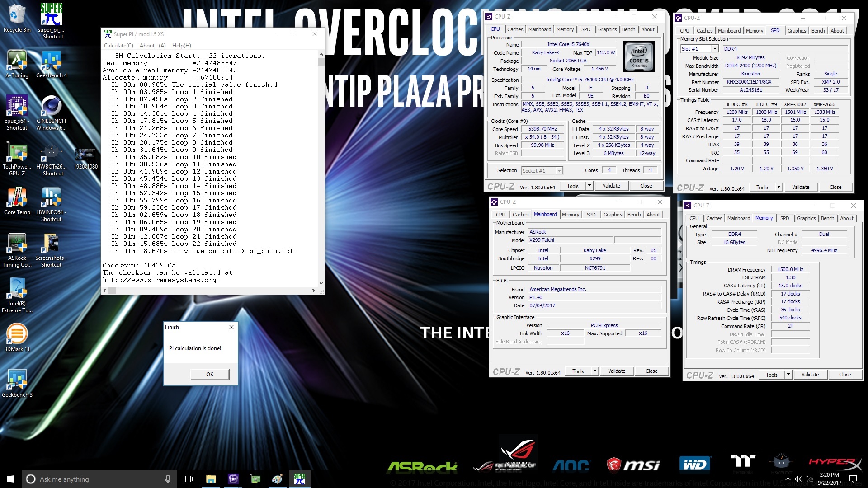The width and height of the screenshot is (868, 488).
Task: Launch super_pi Shortcut on desktop
Action: tap(51, 20)
